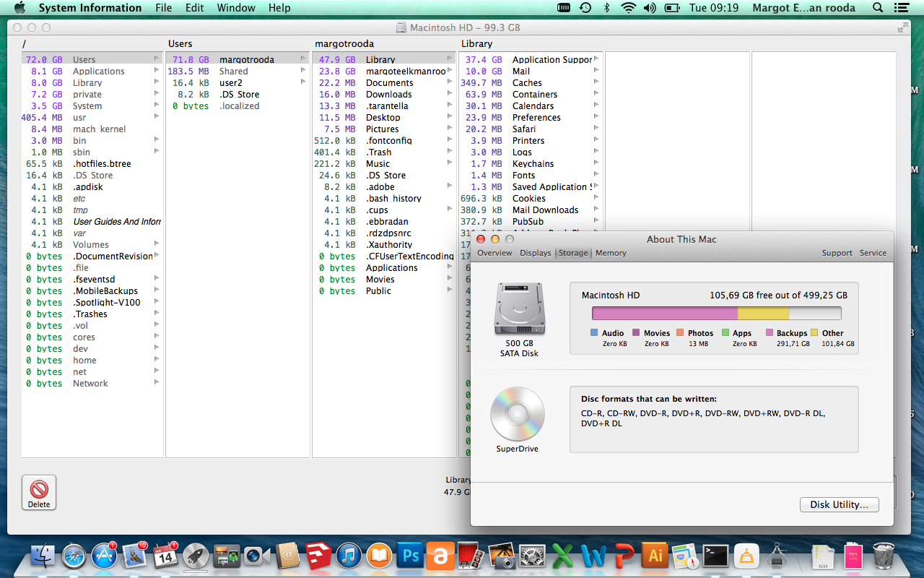This screenshot has width=924, height=578.
Task: Click the SuperDrive disc icon
Action: pos(517,413)
